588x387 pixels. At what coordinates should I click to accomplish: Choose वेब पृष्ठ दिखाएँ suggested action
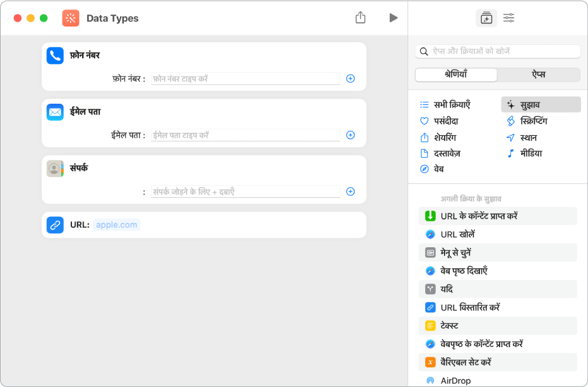click(498, 271)
